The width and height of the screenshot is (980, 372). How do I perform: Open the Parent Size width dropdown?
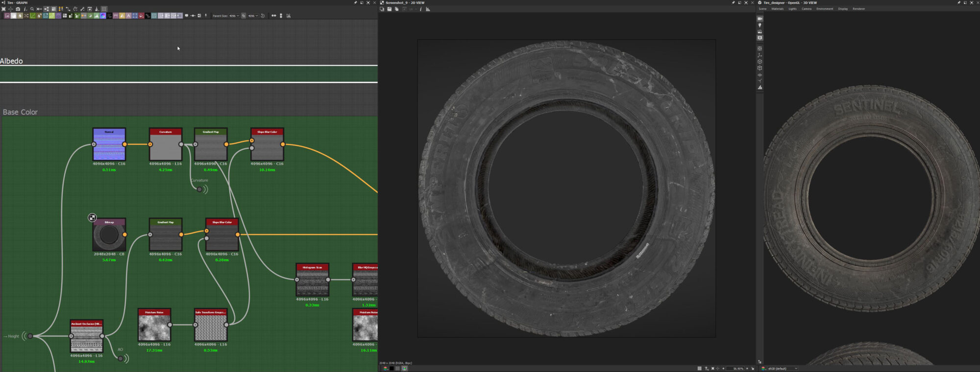(234, 16)
